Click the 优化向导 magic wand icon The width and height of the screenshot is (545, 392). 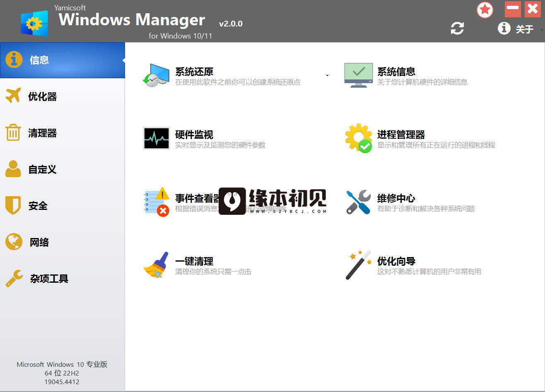pyautogui.click(x=359, y=265)
